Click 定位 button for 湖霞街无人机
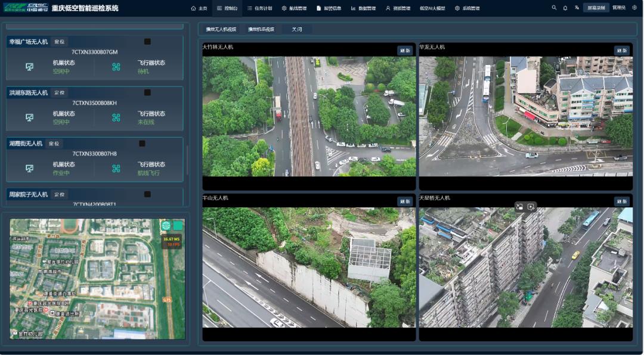644x355 pixels. [x=54, y=144]
